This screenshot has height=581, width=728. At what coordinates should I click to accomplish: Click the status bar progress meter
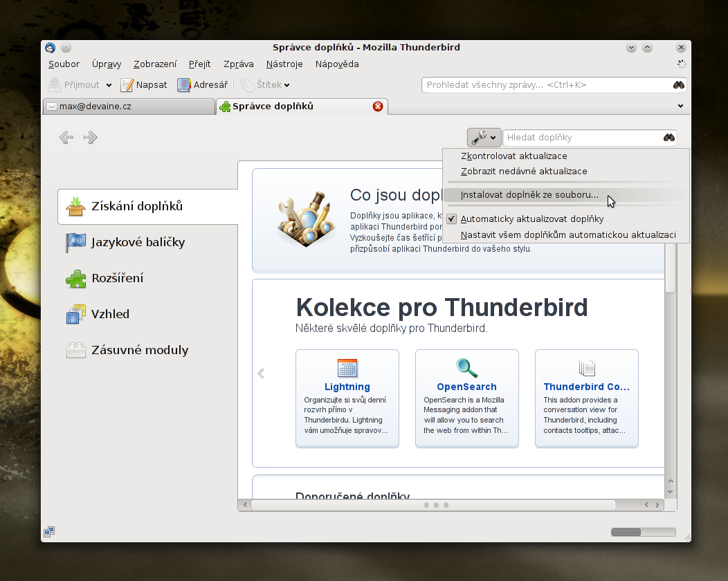click(x=644, y=532)
